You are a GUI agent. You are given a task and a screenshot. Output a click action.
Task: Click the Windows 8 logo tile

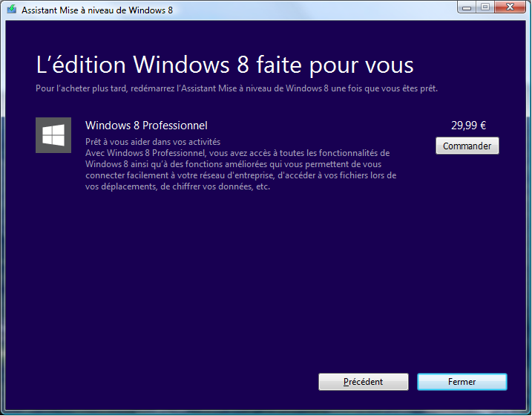[x=53, y=135]
